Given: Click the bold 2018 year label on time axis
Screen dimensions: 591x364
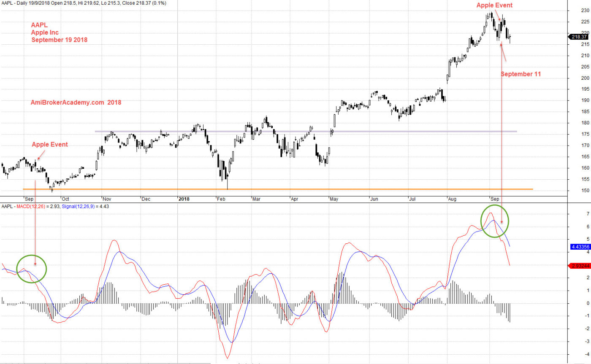Looking at the screenshot, I should pos(184,199).
